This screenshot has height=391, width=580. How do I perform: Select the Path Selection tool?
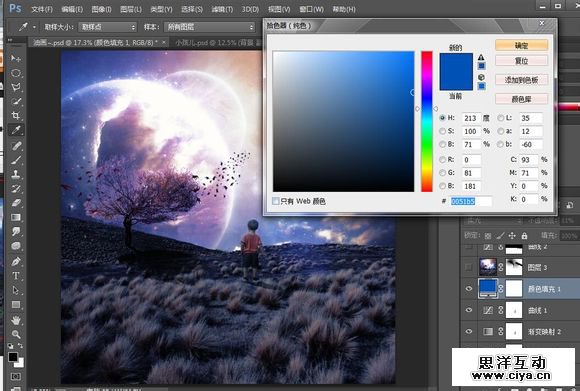pos(16,290)
